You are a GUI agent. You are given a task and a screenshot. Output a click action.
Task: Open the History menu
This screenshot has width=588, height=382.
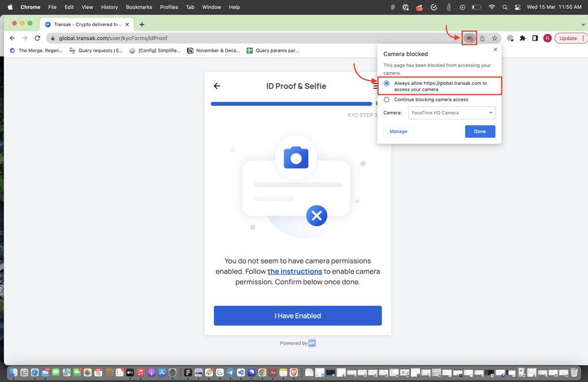click(109, 7)
